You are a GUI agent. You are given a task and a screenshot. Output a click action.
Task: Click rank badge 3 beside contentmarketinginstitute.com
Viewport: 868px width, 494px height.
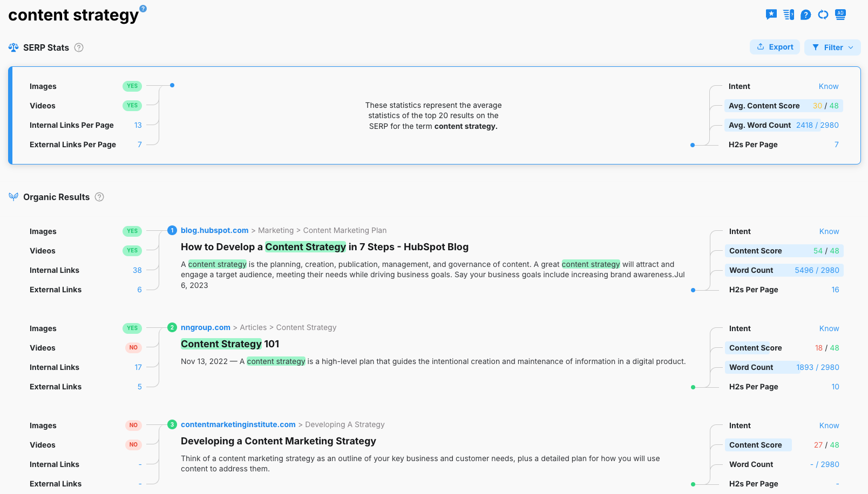pos(172,424)
